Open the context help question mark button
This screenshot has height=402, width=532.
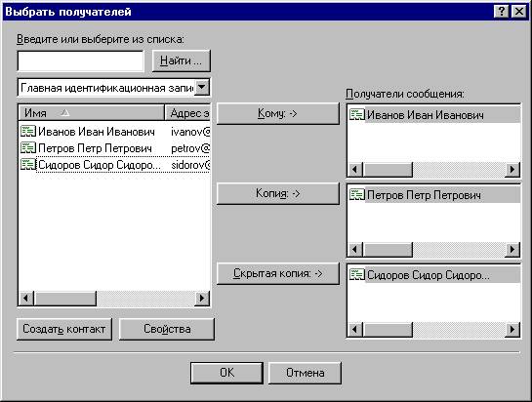point(501,12)
